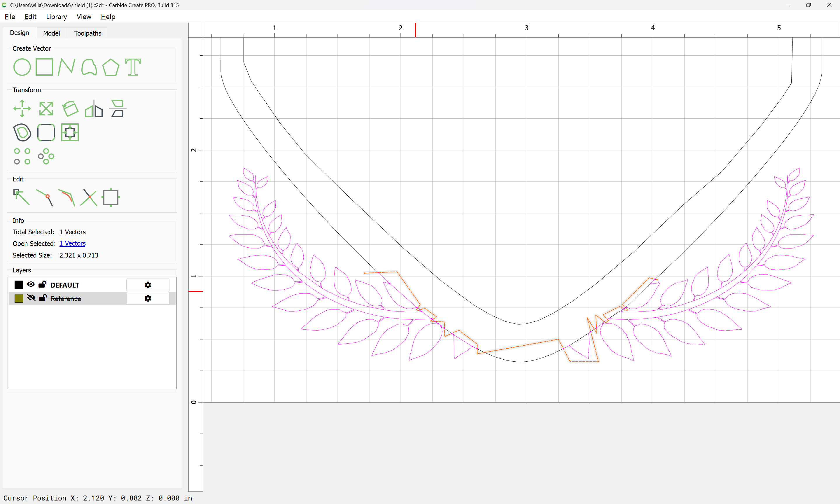Select the DEFAULT layer row name

tap(64, 285)
